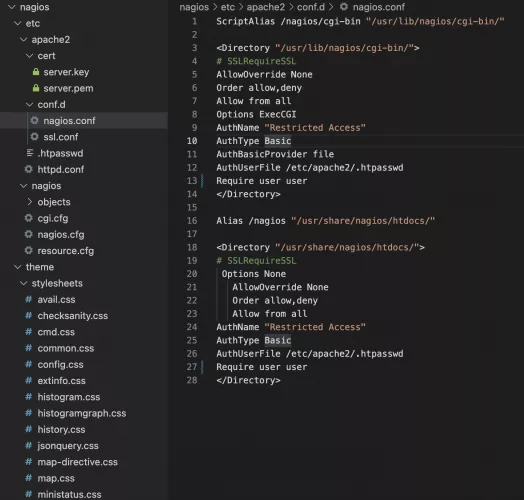The height and width of the screenshot is (500, 524).
Task: Click the gear icon beside ssl.conf
Action: (x=34, y=137)
